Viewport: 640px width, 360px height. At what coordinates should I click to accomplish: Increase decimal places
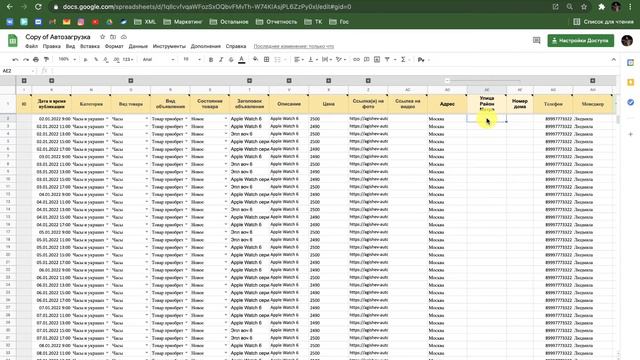pyautogui.click(x=116, y=60)
